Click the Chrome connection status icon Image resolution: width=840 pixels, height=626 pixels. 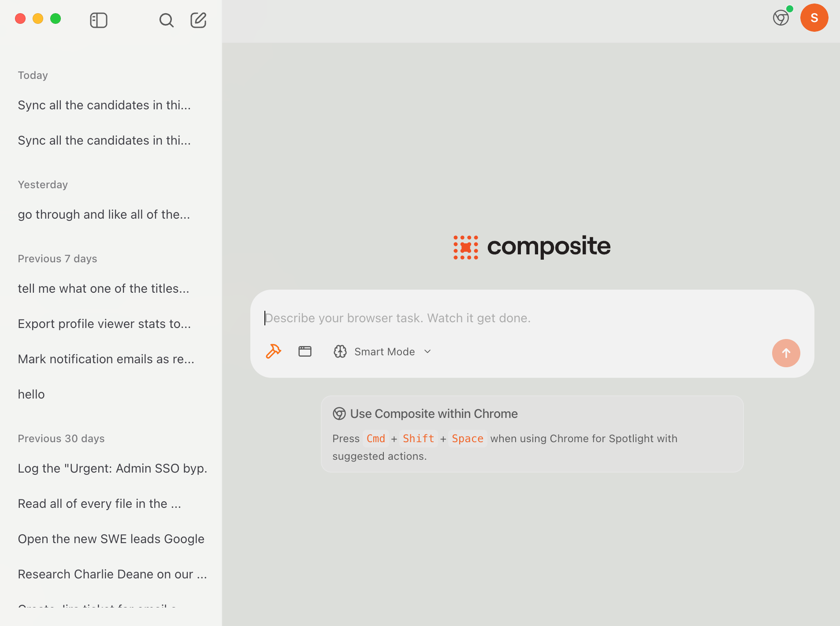781,18
